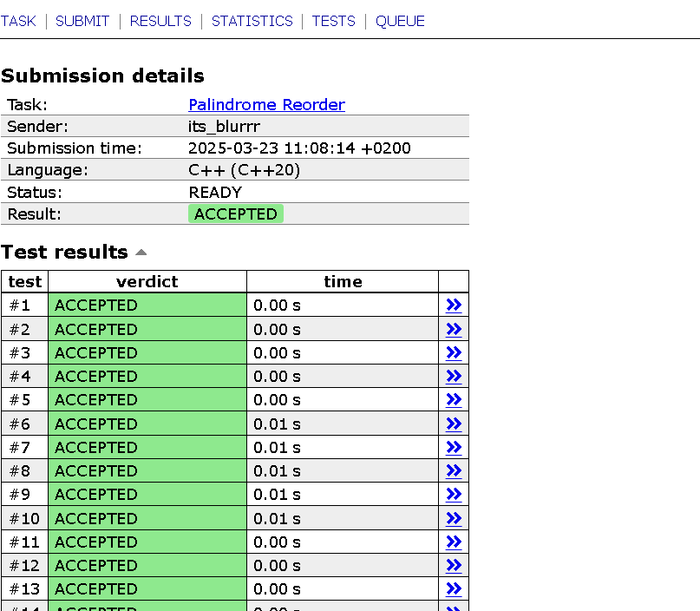Viewport: 700px width, 611px height.
Task: Open the Palindrome Reorder task link
Action: click(x=266, y=104)
